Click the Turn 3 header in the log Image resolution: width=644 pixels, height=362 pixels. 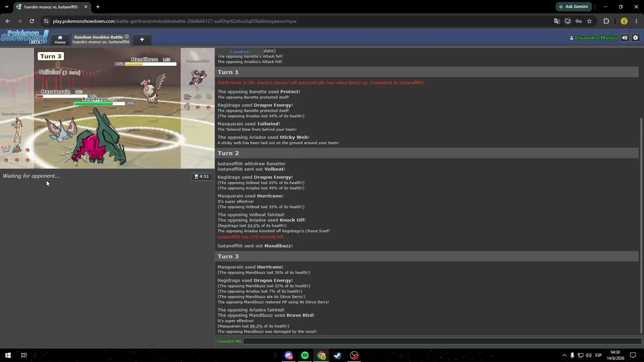coord(427,256)
